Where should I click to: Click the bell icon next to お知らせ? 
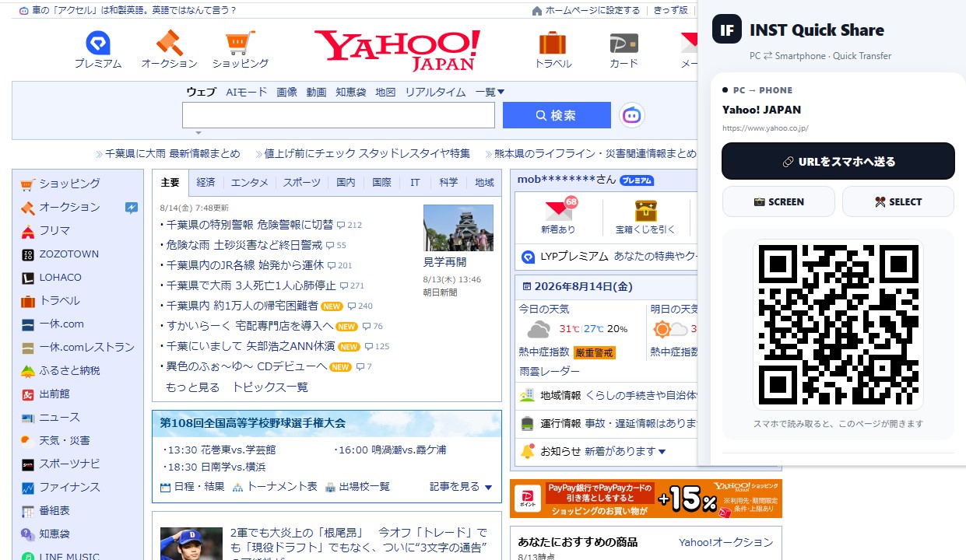pos(527,451)
